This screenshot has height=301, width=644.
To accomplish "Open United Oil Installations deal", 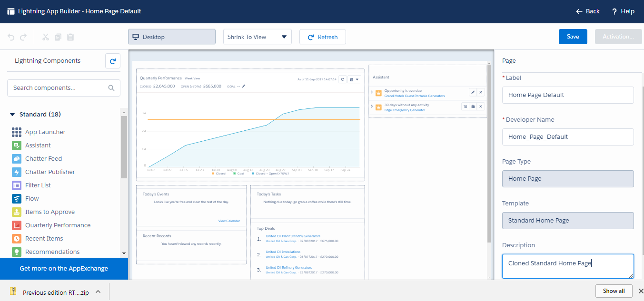I will tap(283, 252).
